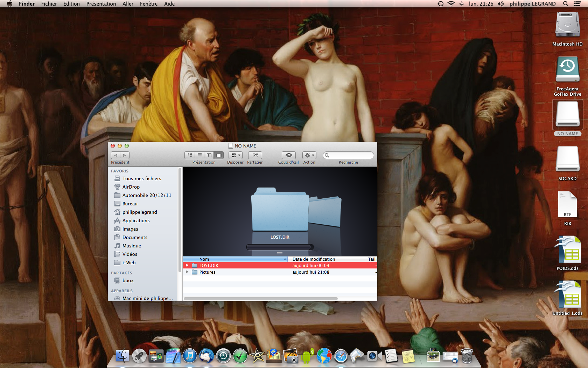Open the Fichier menu
This screenshot has height=368, width=588.
tap(49, 4)
